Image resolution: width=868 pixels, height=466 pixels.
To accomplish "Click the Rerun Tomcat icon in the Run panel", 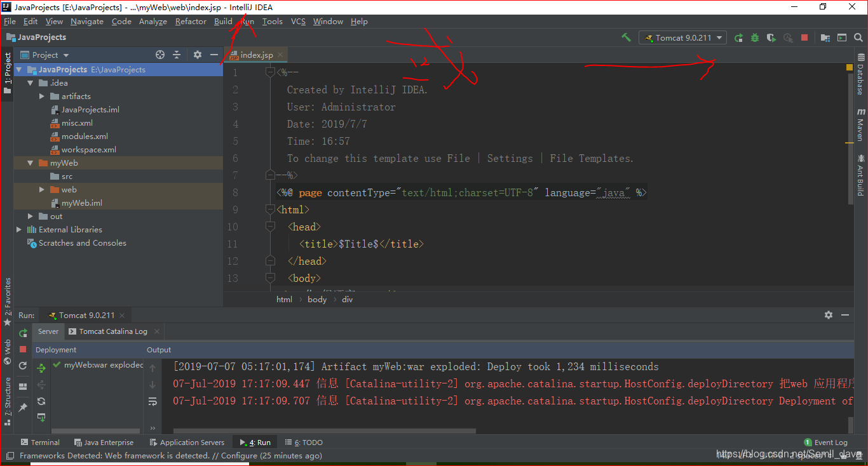I will coord(23,333).
